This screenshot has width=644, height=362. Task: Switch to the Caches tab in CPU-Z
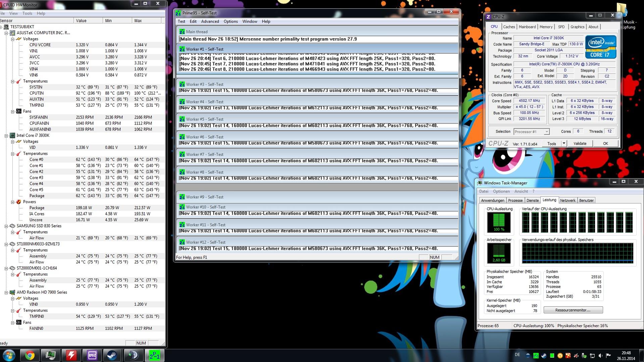tap(509, 27)
